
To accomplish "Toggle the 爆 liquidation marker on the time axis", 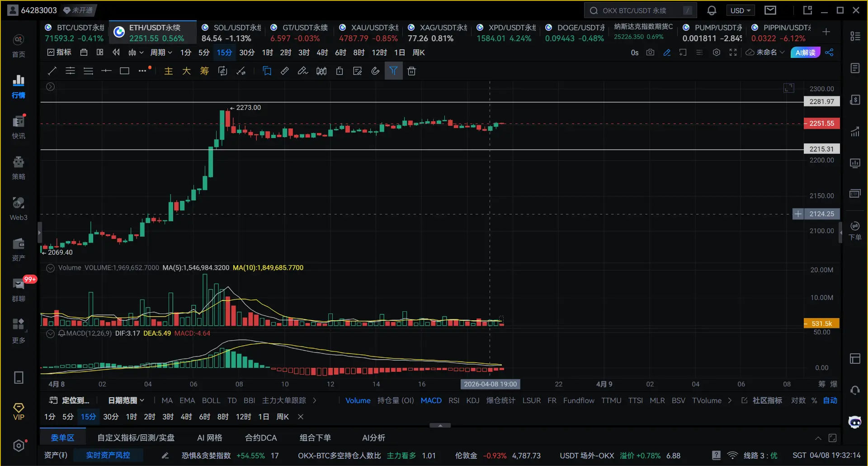I will (x=834, y=384).
